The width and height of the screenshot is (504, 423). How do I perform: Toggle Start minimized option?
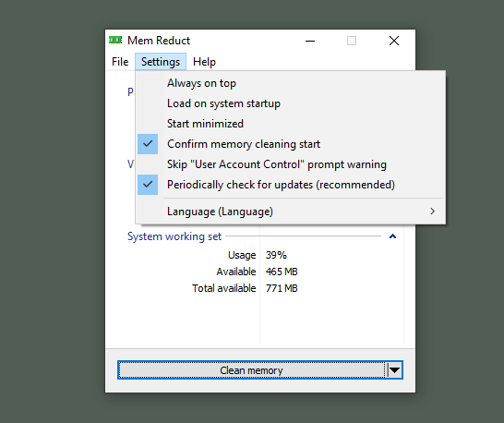point(290,124)
